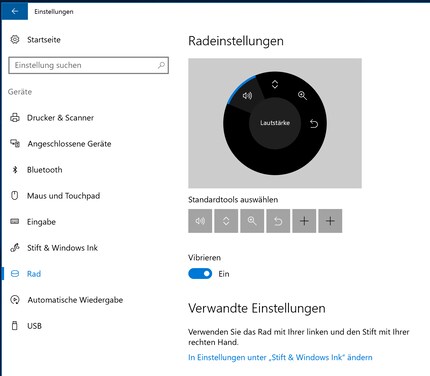Click the 'In Einstellungen unter Stift & Windows Ink ändern' link
Image resolution: width=430 pixels, height=376 pixels.
pyautogui.click(x=280, y=357)
